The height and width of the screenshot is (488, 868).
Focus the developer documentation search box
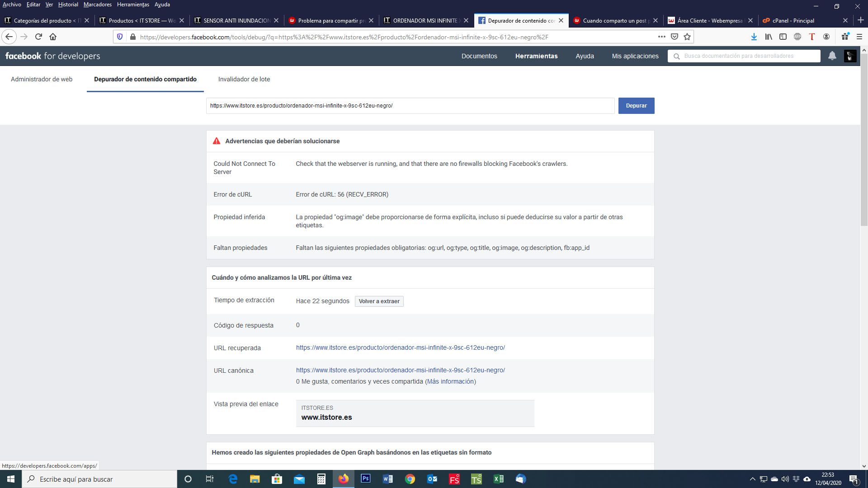tap(744, 56)
